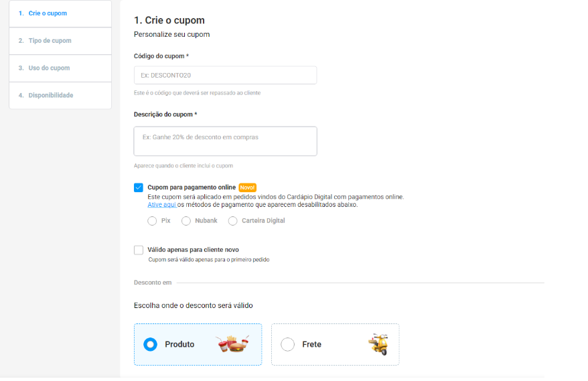Click the cliente link under code field

[x=252, y=92]
